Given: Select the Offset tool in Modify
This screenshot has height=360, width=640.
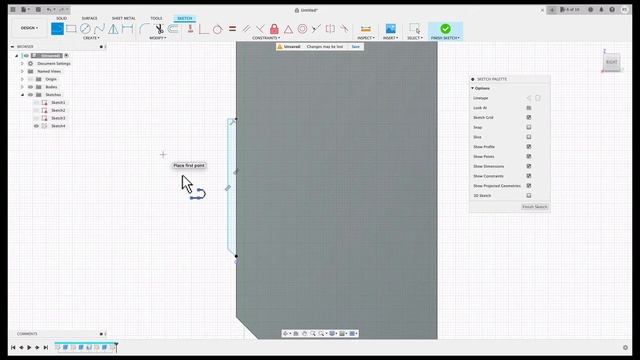Looking at the screenshot, I should [x=173, y=29].
